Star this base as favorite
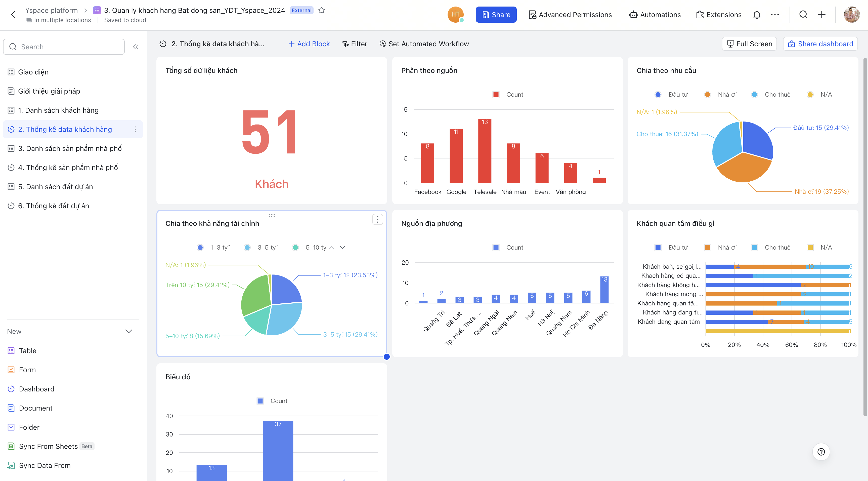 tap(322, 10)
